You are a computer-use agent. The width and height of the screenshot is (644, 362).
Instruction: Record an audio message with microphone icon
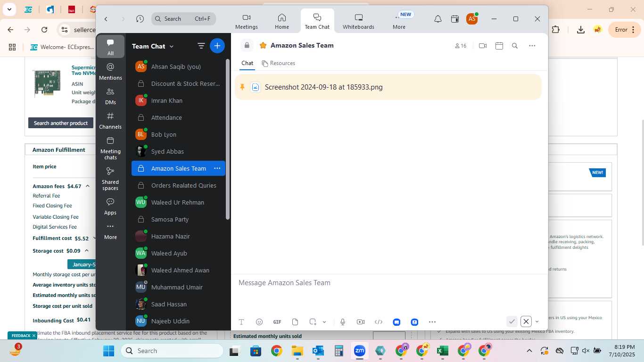coord(343,322)
